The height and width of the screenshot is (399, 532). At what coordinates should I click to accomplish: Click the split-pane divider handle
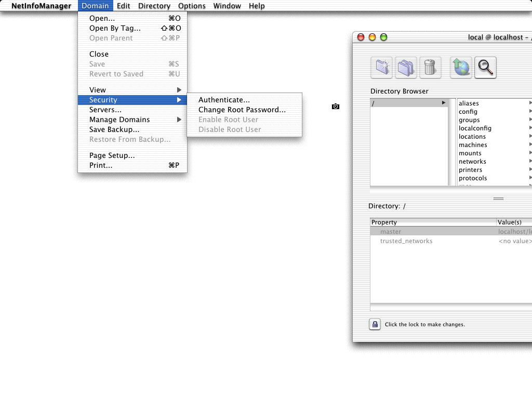click(x=498, y=198)
